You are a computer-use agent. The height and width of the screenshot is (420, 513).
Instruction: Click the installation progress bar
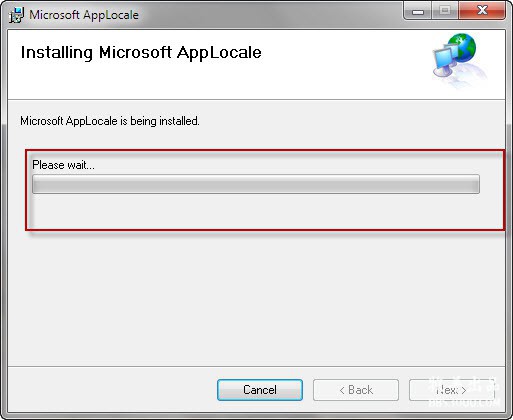(x=256, y=184)
